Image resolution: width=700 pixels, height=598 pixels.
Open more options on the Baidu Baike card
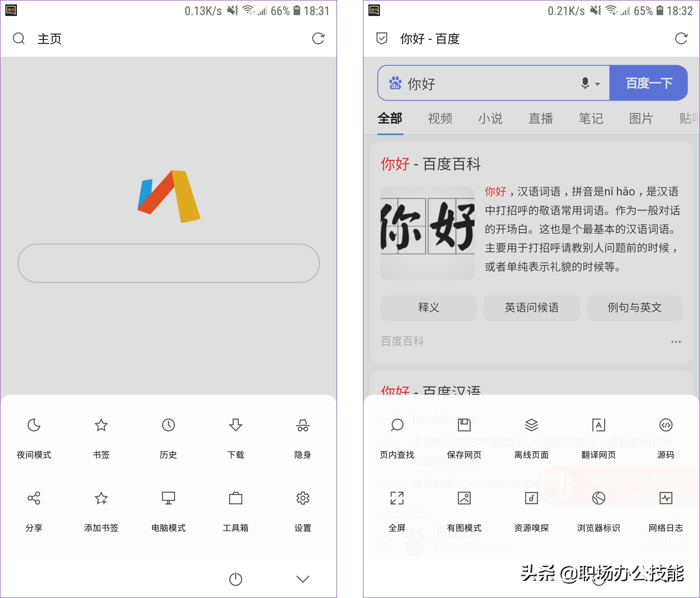pos(676,342)
